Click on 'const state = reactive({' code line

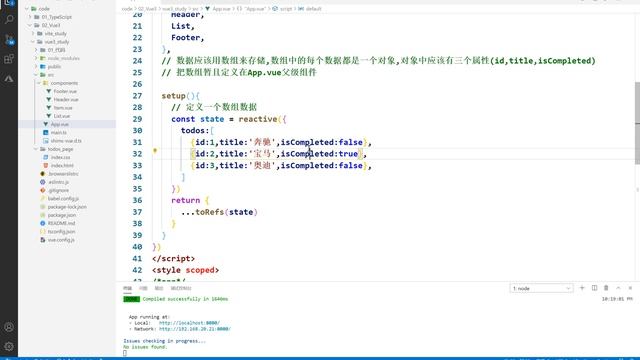point(229,119)
